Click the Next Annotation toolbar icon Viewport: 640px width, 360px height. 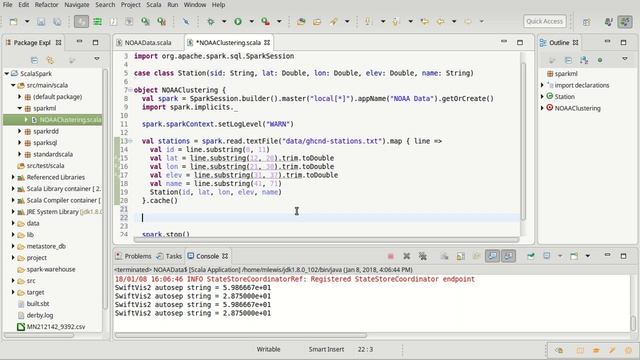pyautogui.click(x=368, y=21)
